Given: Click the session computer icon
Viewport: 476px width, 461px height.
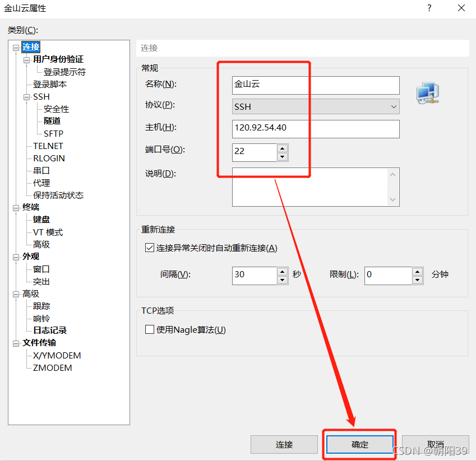Looking at the screenshot, I should (428, 93).
